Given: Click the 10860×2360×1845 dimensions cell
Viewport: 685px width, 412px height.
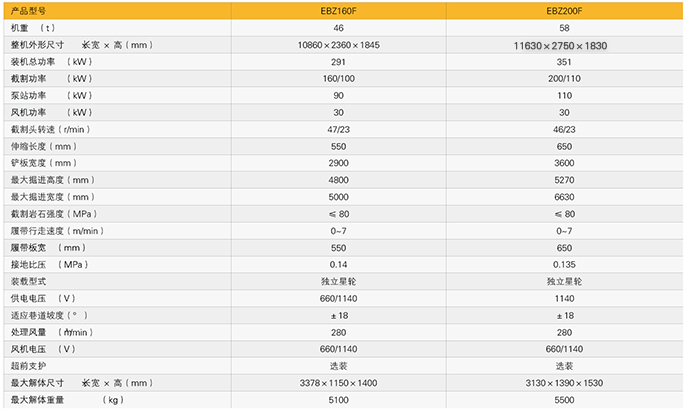Looking at the screenshot, I should tap(338, 45).
